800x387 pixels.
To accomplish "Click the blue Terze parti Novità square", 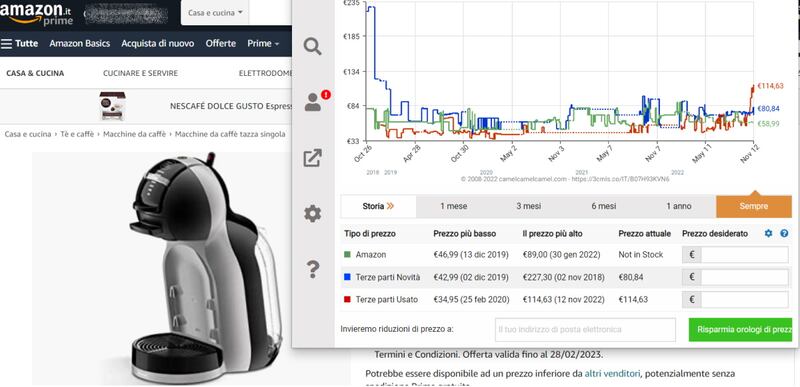I will coord(347,277).
